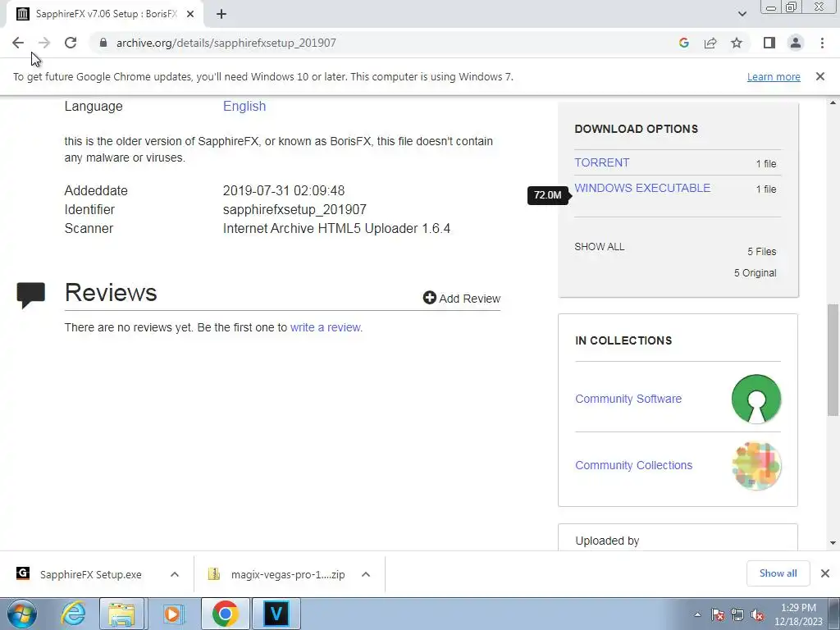The height and width of the screenshot is (630, 840).
Task: Select the Addeddate value 2019-07-31 02:09:48
Action: tap(283, 190)
